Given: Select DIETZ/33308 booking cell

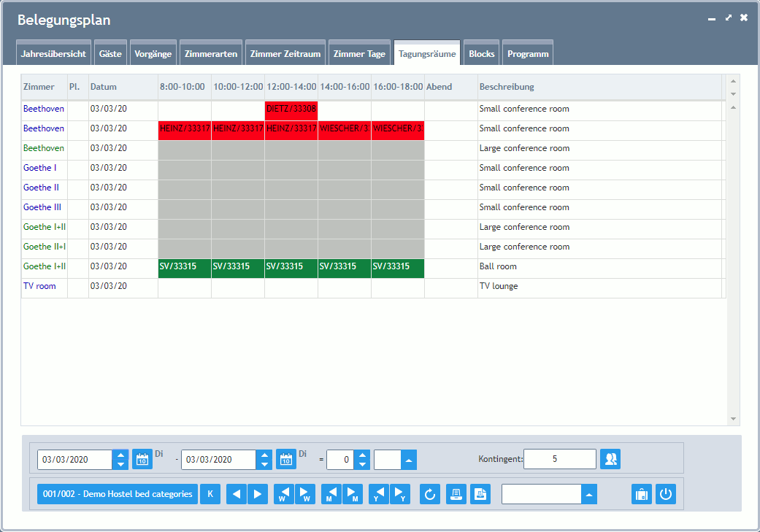Looking at the screenshot, I should [x=291, y=110].
